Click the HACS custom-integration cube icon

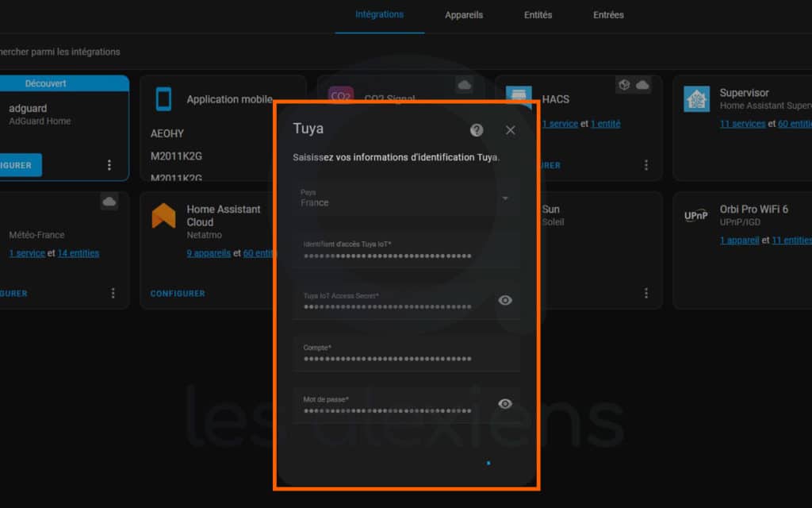[x=624, y=85]
